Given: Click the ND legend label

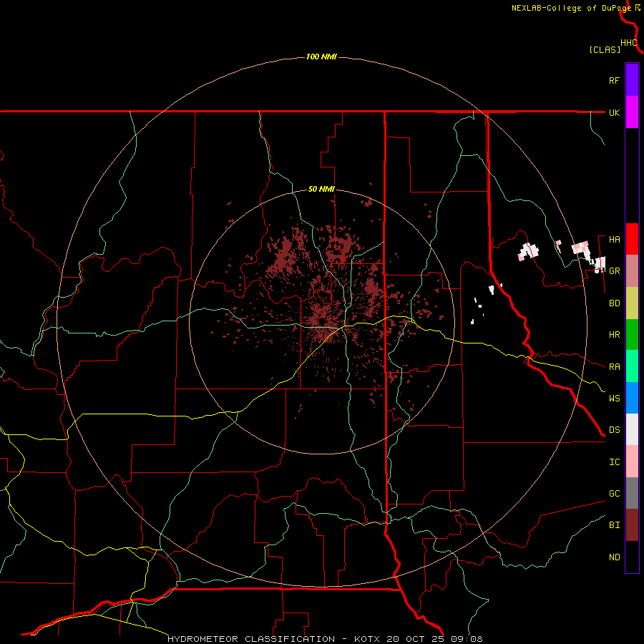Looking at the screenshot, I should point(614,557).
